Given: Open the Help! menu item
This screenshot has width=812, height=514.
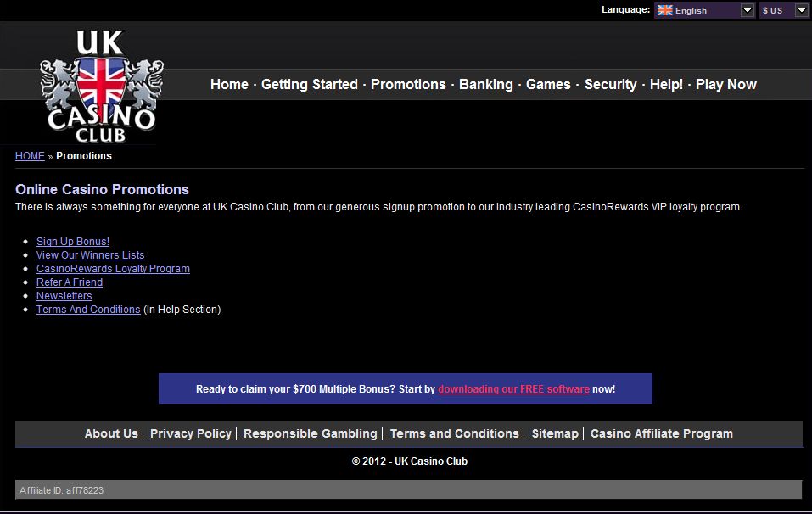Looking at the screenshot, I should (x=666, y=84).
